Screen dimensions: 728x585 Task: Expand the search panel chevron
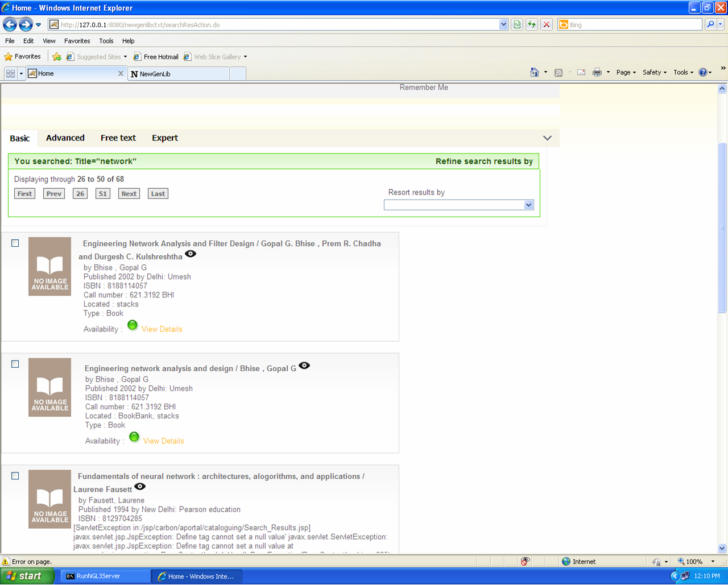[x=547, y=138]
